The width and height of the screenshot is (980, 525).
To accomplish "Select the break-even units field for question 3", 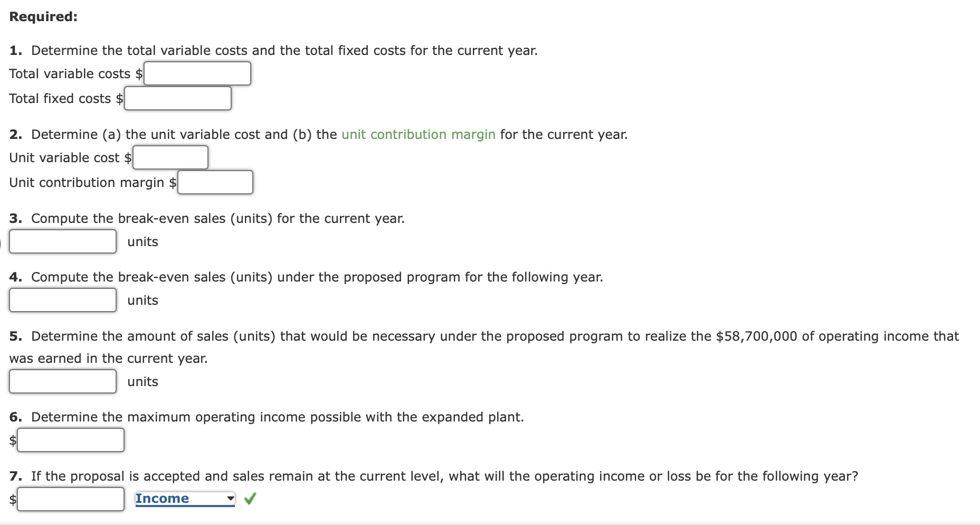I will (x=62, y=241).
